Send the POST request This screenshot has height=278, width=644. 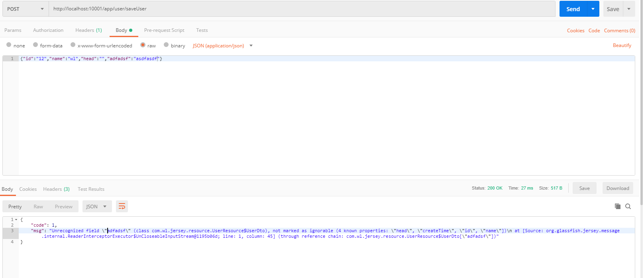tap(573, 9)
